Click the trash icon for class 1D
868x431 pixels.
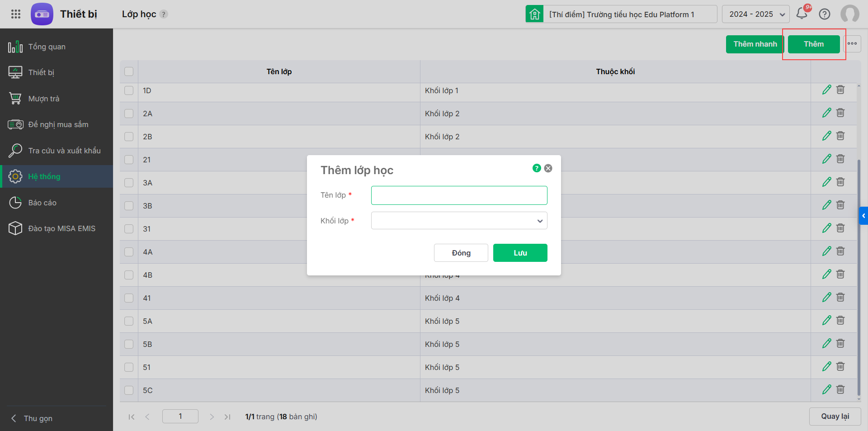[840, 90]
